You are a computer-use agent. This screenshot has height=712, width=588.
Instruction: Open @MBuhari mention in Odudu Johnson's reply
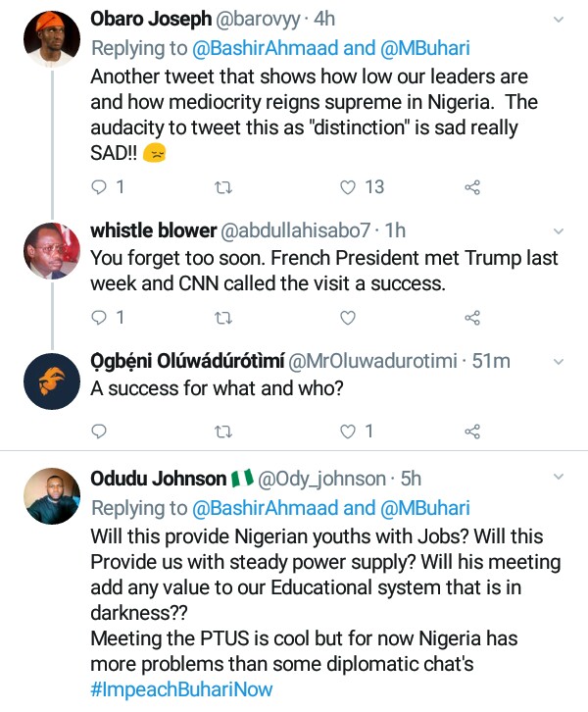pyautogui.click(x=423, y=508)
